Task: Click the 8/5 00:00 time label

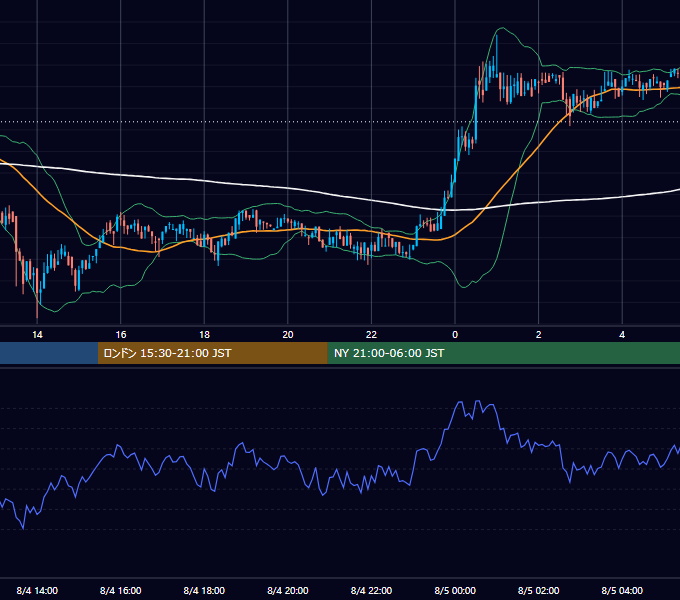Action: [x=455, y=590]
